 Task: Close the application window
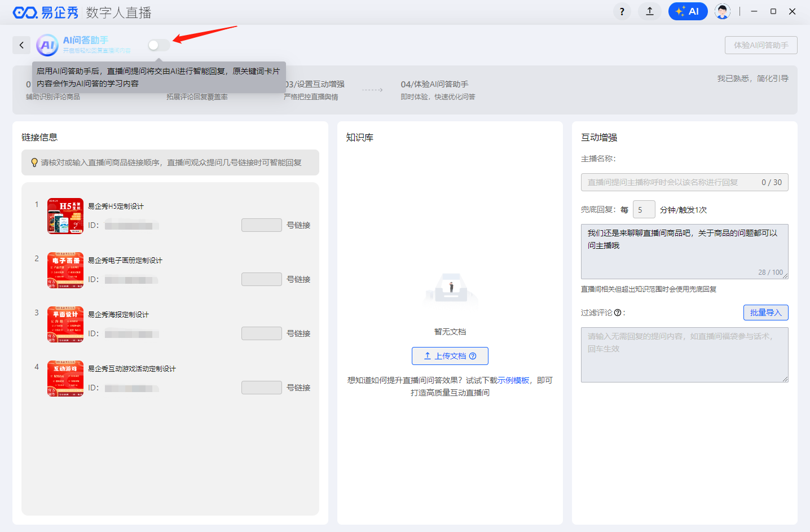793,11
